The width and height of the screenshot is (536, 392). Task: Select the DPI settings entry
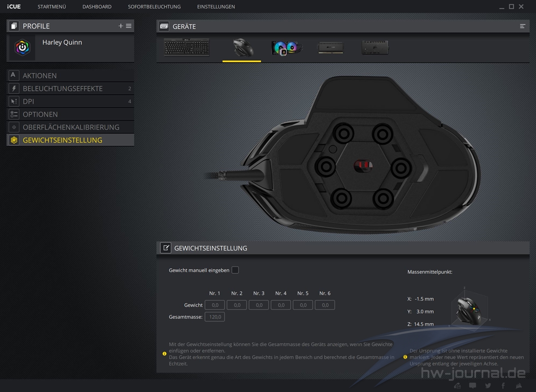coord(29,101)
